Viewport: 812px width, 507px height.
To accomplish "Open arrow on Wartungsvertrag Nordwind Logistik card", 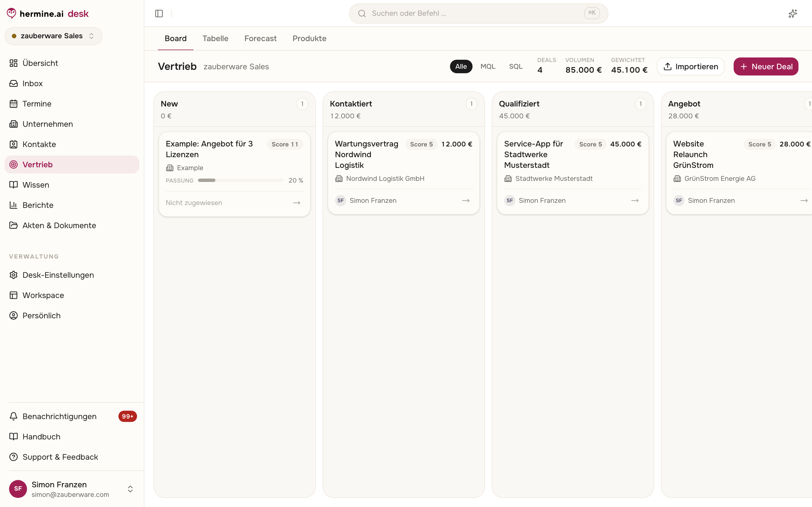I will pyautogui.click(x=466, y=201).
